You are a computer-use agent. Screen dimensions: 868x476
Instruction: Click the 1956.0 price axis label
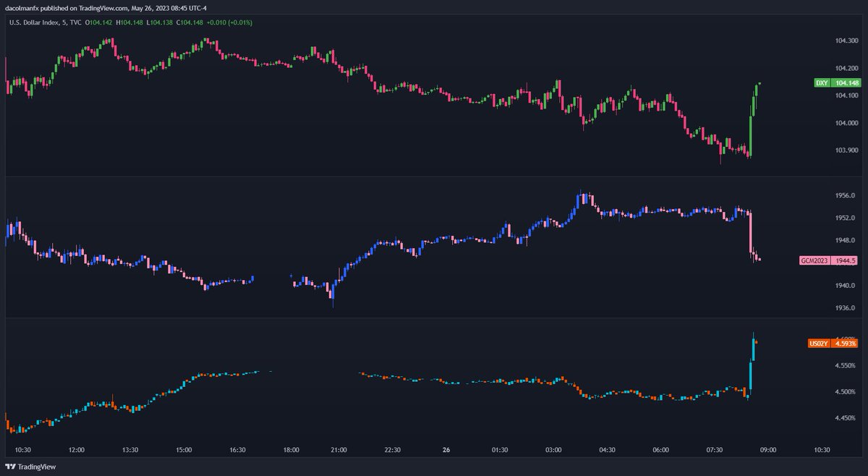click(x=846, y=195)
